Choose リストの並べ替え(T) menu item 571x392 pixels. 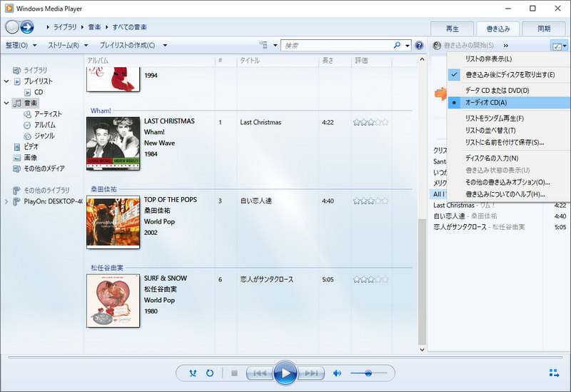pos(510,130)
